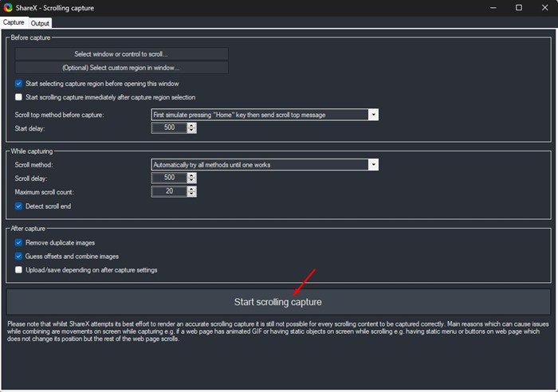Disable Remove duplicate images checkbox
The width and height of the screenshot is (558, 392).
(x=19, y=242)
